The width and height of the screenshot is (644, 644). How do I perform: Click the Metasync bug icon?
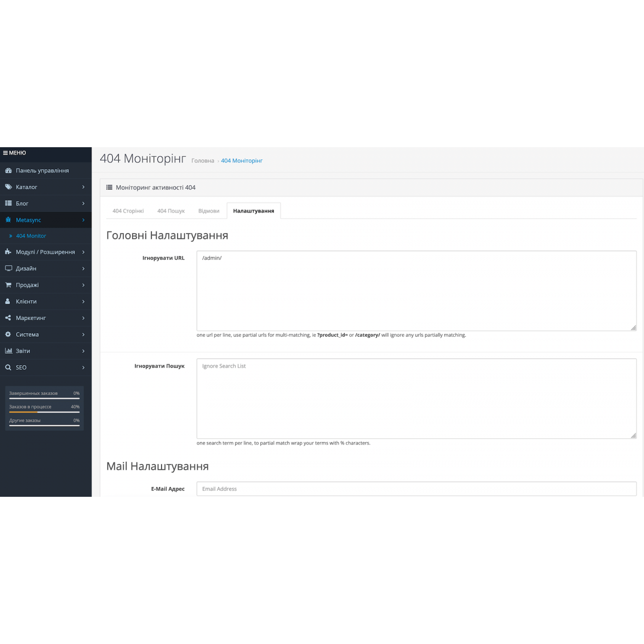(x=8, y=220)
